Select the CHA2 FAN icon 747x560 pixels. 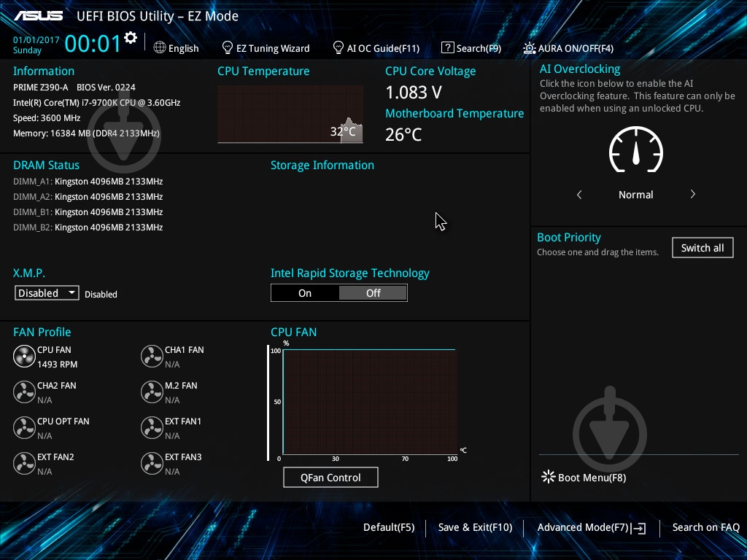coord(24,392)
